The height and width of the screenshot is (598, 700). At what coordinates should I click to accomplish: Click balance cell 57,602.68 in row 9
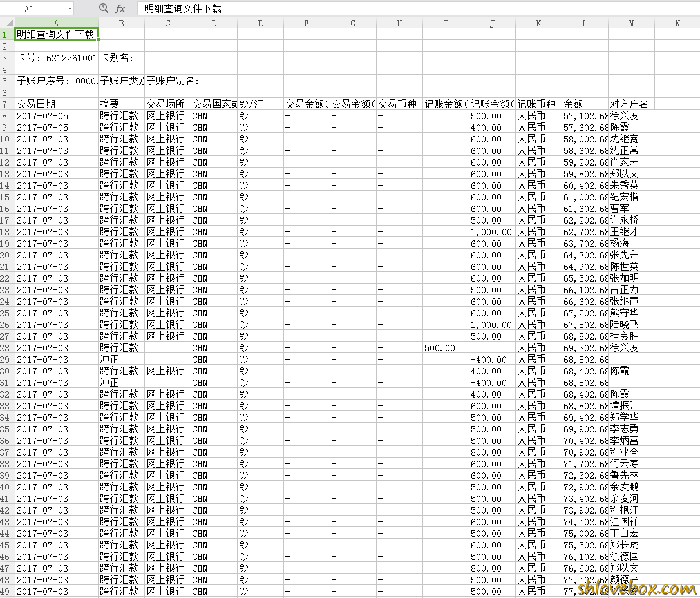click(585, 128)
